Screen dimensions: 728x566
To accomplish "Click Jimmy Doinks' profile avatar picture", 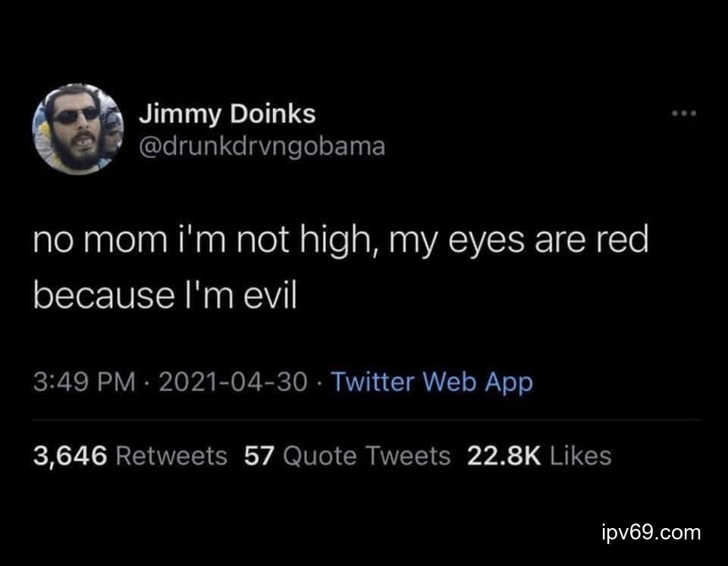I will tap(78, 128).
